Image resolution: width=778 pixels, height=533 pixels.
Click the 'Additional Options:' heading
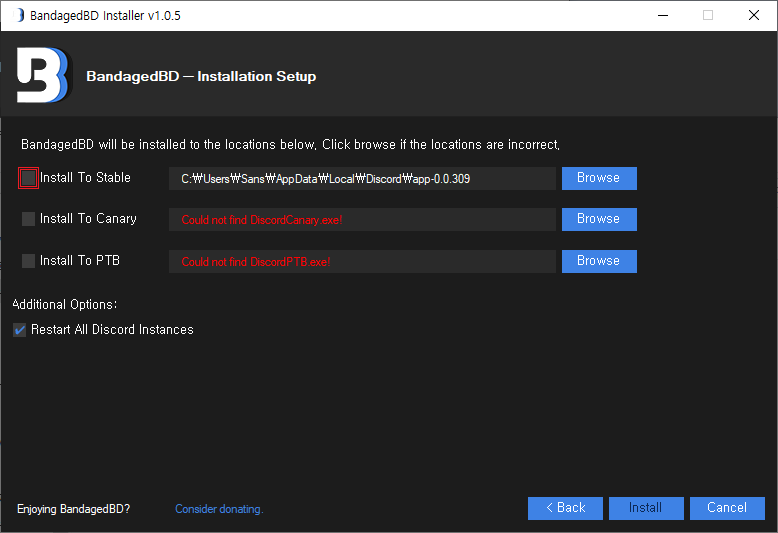coord(65,304)
